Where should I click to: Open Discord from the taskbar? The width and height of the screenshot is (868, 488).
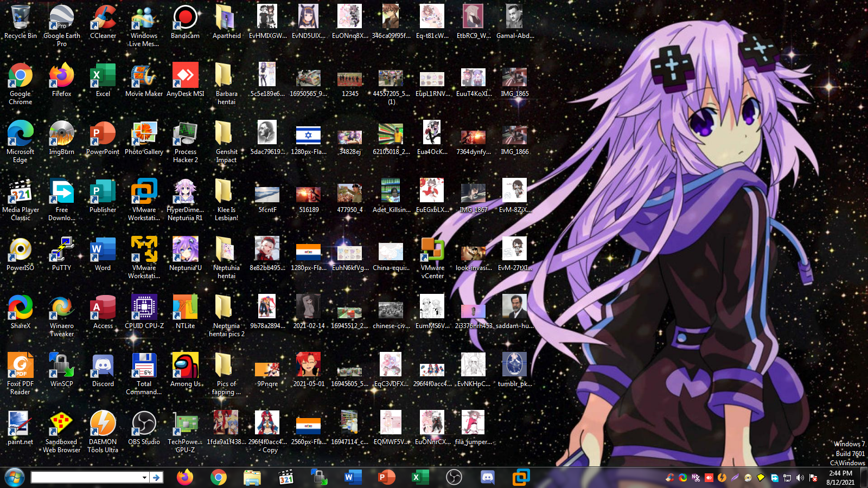(x=488, y=477)
